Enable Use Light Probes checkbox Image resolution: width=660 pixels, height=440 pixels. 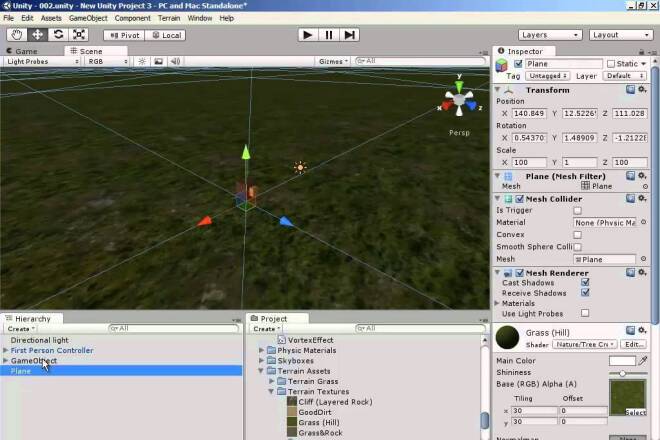[x=585, y=313]
